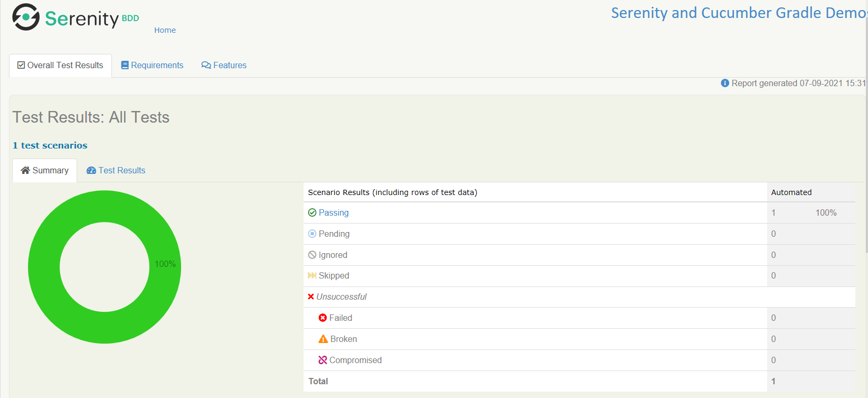Click the red Failed icon
Screen dimensions: 868x398
click(323, 318)
